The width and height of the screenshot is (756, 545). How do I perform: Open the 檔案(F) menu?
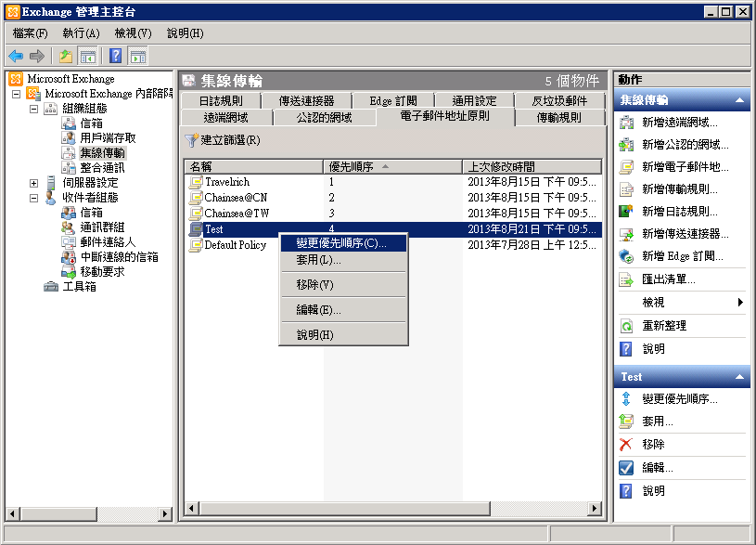tap(31, 33)
